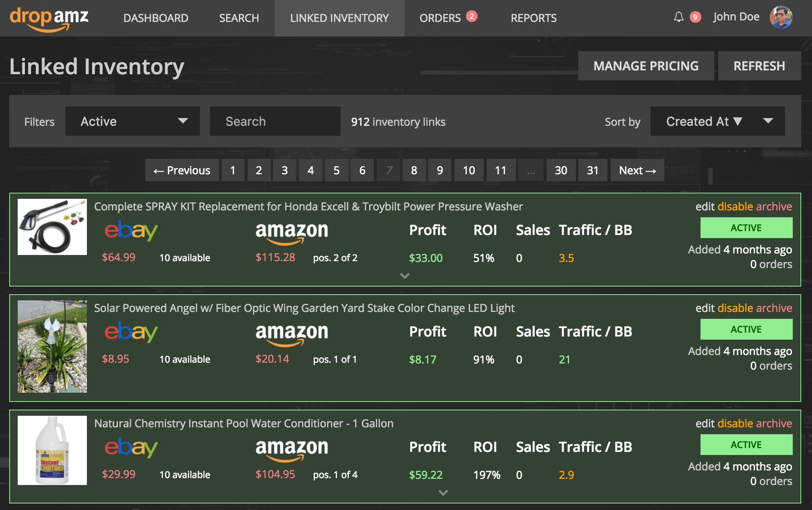
Task: Jump to page 6
Action: tap(362, 170)
